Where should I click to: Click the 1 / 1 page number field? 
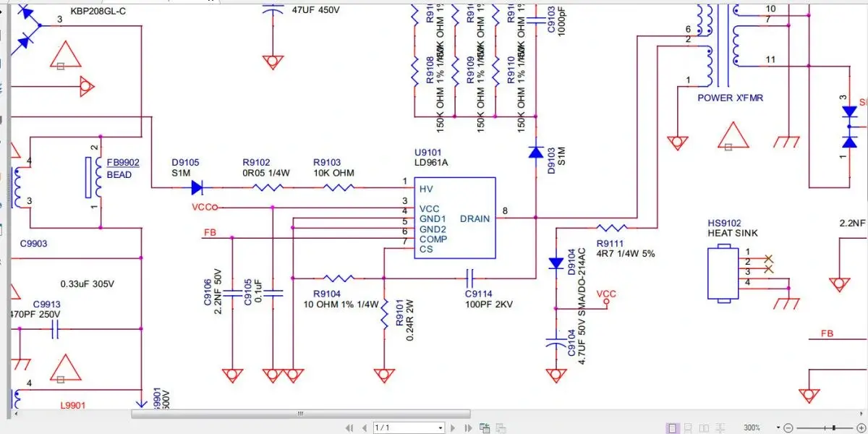coord(405,428)
